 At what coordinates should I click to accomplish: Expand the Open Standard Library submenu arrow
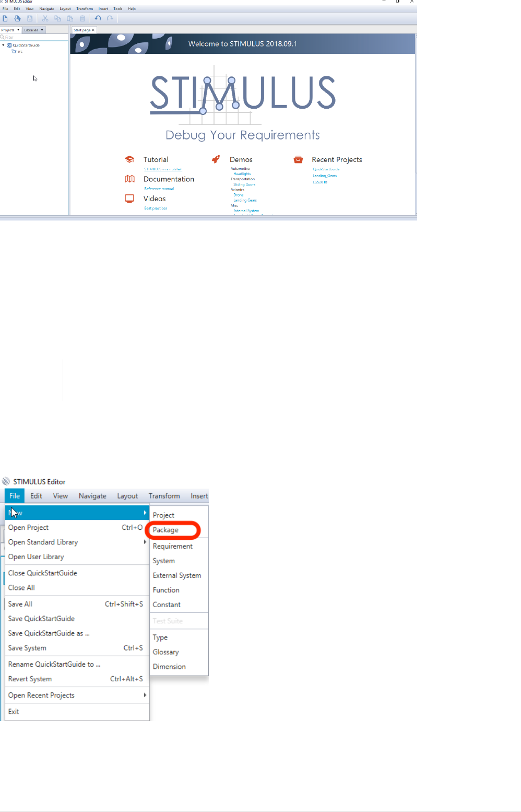[x=145, y=542]
